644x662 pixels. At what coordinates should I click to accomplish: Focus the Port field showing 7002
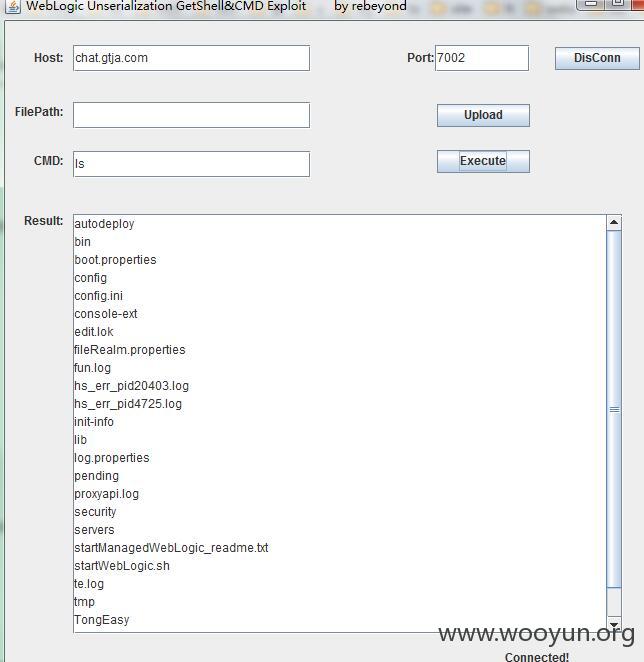(482, 58)
